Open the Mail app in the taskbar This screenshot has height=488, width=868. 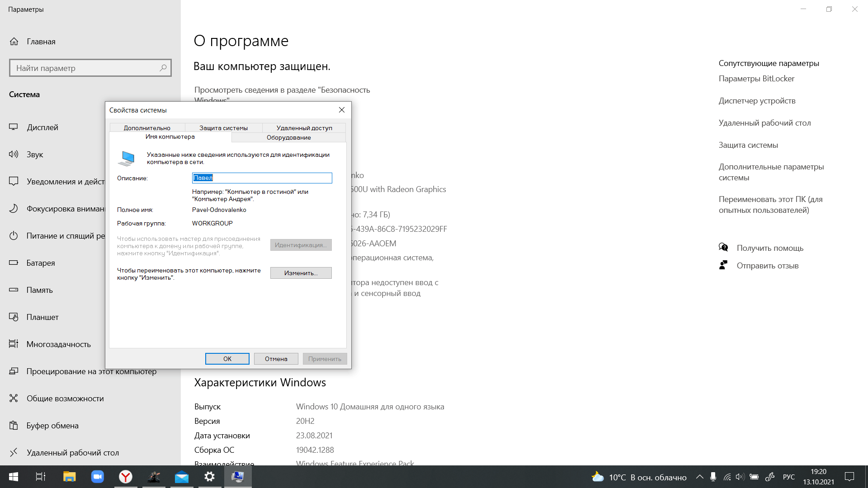[182, 477]
